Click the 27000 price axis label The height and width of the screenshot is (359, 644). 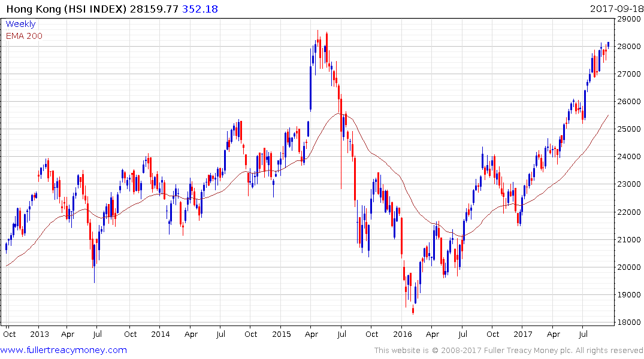click(629, 74)
